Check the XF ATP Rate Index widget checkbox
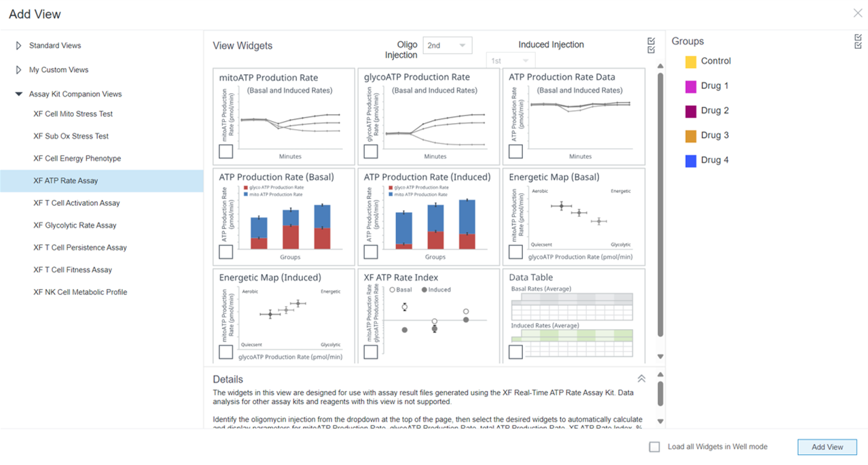This screenshot has width=868, height=465. pos(370,351)
